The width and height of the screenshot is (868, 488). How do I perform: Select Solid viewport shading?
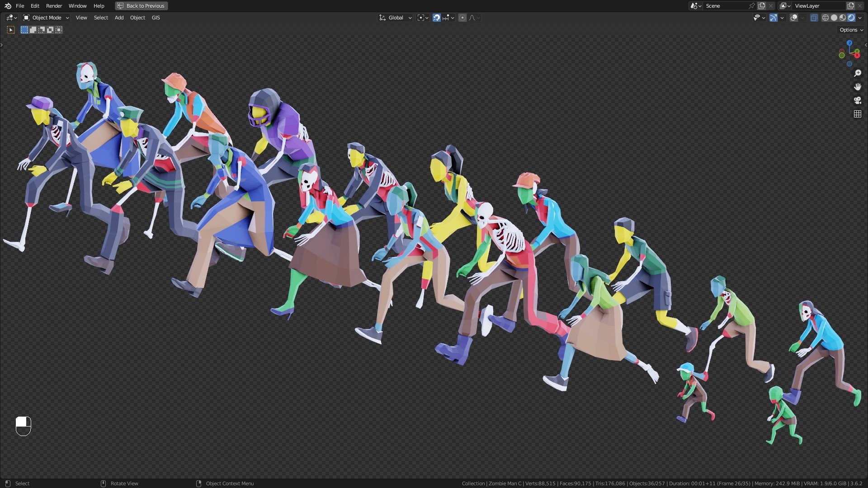tap(834, 18)
